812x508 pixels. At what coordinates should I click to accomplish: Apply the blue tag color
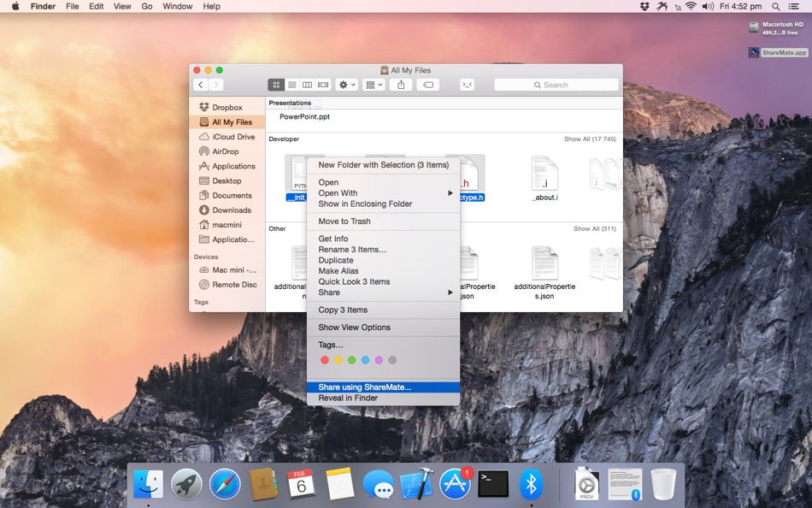click(365, 360)
